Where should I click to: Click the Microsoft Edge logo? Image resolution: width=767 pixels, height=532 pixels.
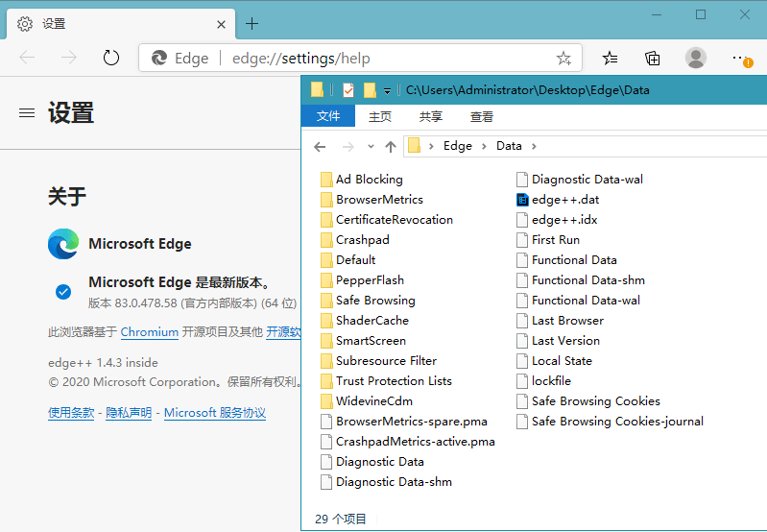pyautogui.click(x=63, y=243)
